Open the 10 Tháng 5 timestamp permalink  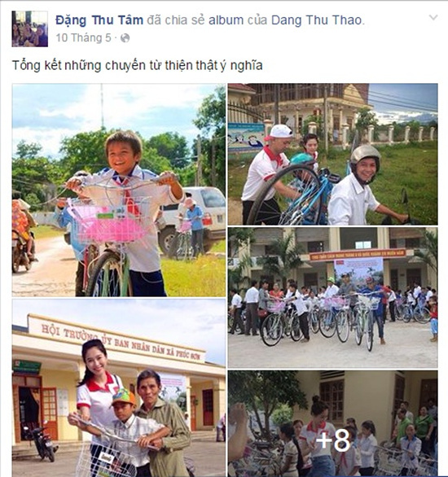pyautogui.click(x=83, y=38)
